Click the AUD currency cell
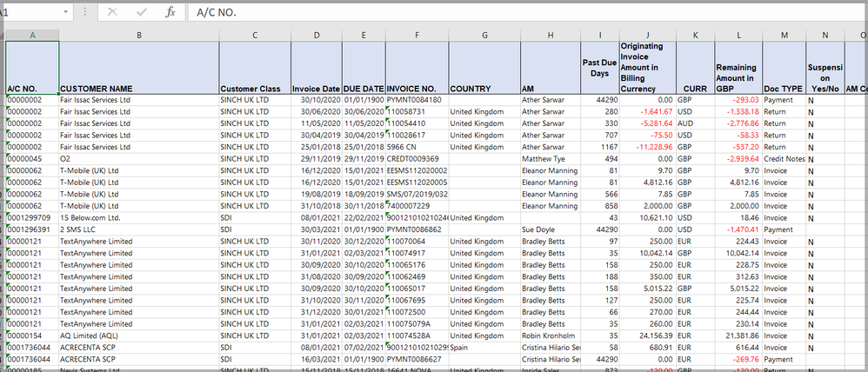 [695, 123]
